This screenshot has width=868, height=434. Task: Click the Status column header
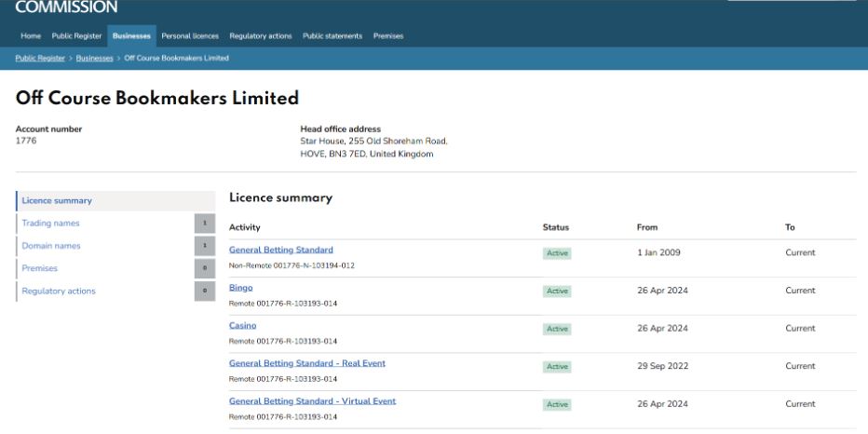click(x=556, y=227)
